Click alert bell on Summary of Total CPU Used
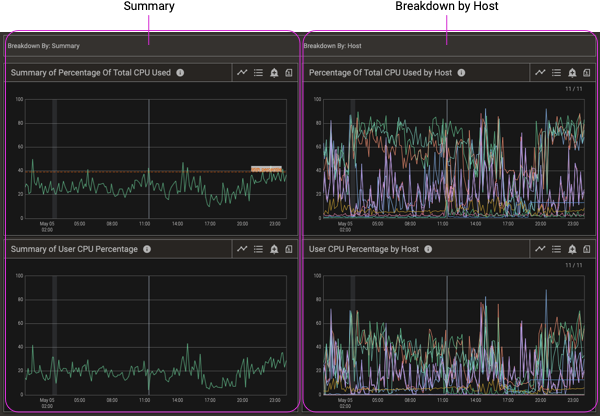This screenshot has height=416, width=600. (274, 73)
